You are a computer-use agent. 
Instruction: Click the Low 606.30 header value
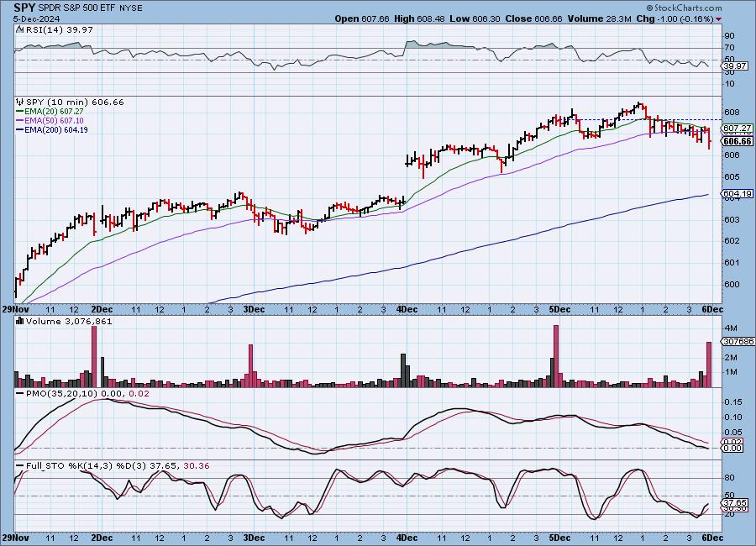point(475,18)
